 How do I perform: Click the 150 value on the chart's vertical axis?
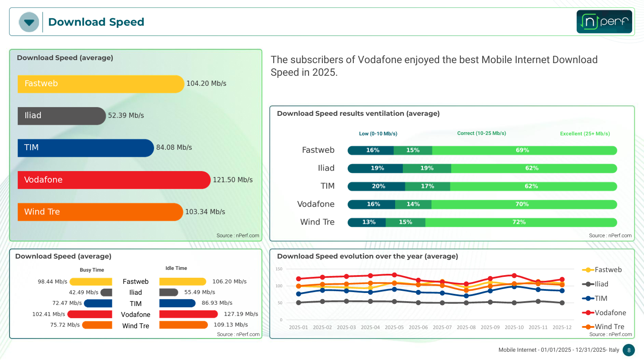[x=279, y=269]
